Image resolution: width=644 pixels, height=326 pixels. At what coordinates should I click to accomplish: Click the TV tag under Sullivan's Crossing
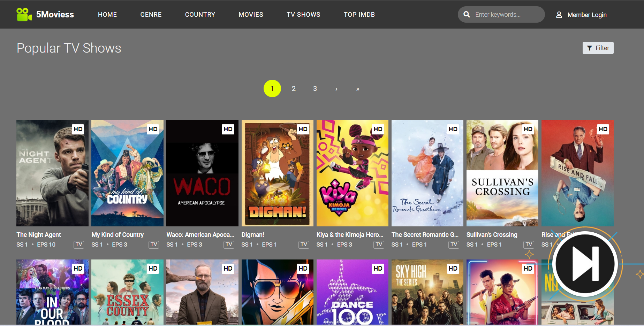point(529,244)
